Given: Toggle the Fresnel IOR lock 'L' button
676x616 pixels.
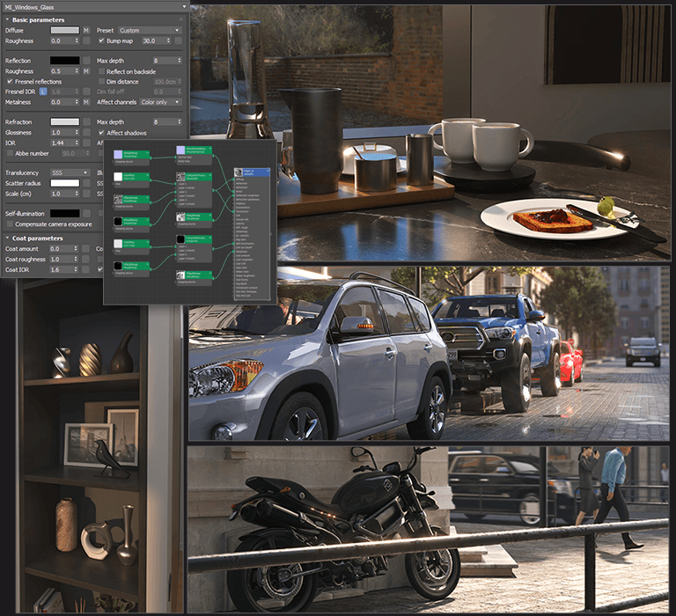Looking at the screenshot, I should pos(43,92).
